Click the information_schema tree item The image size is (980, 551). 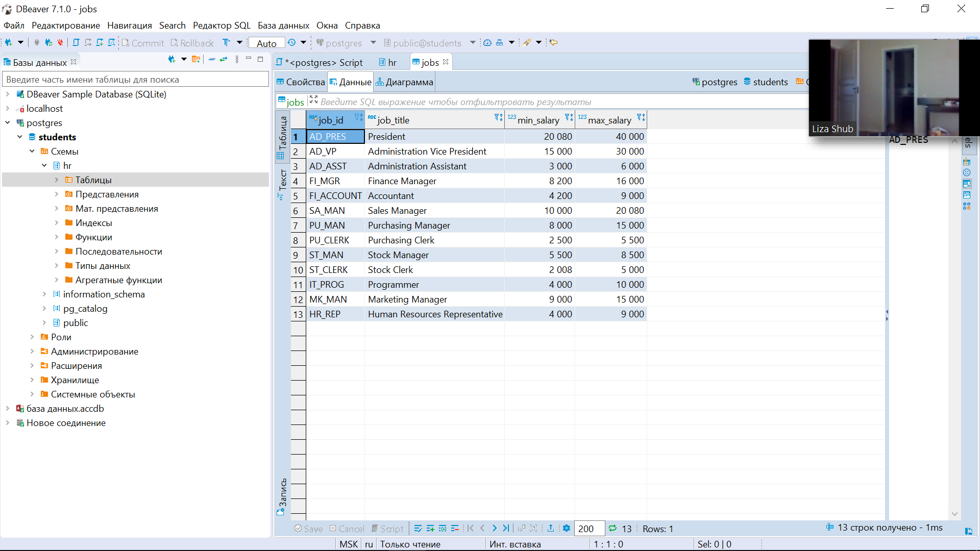pyautogui.click(x=104, y=294)
